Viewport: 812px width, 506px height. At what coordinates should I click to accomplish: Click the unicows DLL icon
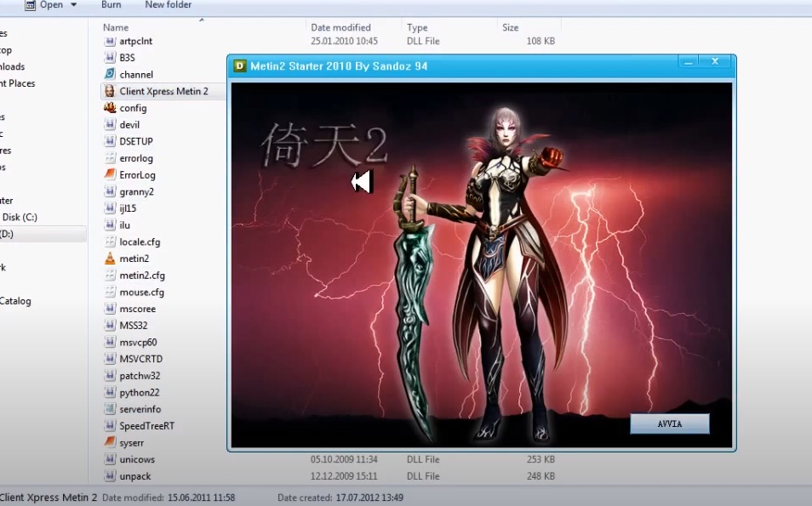coord(110,459)
